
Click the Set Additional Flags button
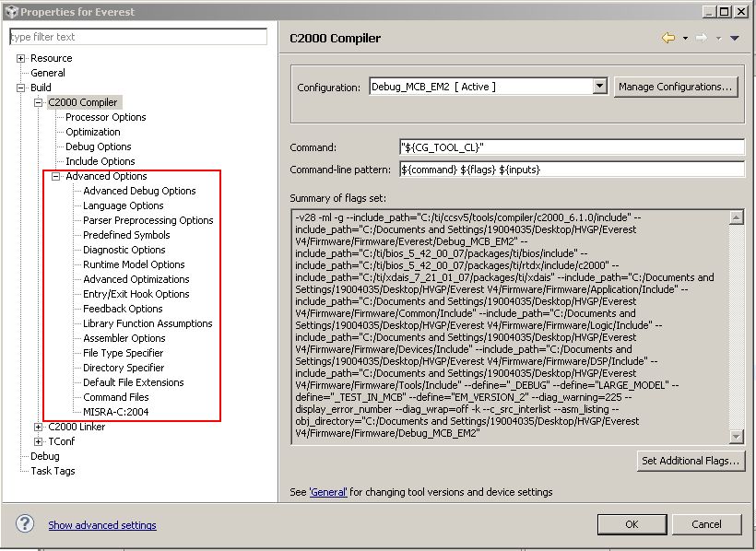pyautogui.click(x=691, y=461)
